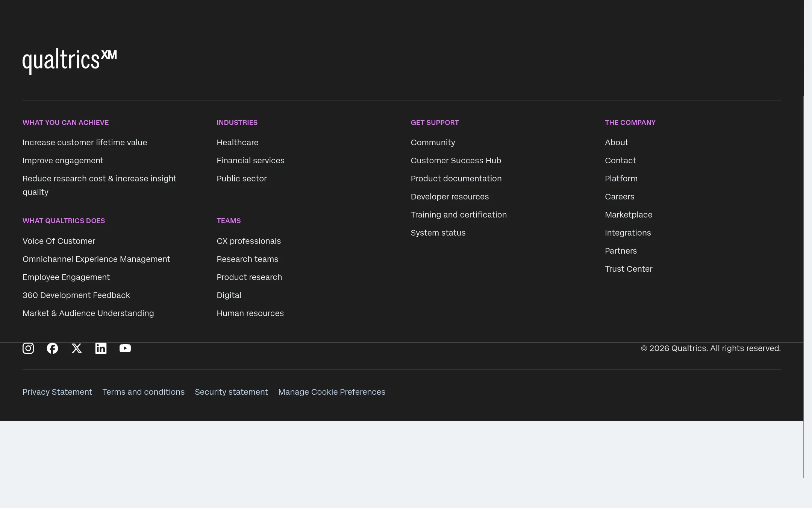This screenshot has width=812, height=508.
Task: Visit Financial services industry page
Action: [250, 161]
